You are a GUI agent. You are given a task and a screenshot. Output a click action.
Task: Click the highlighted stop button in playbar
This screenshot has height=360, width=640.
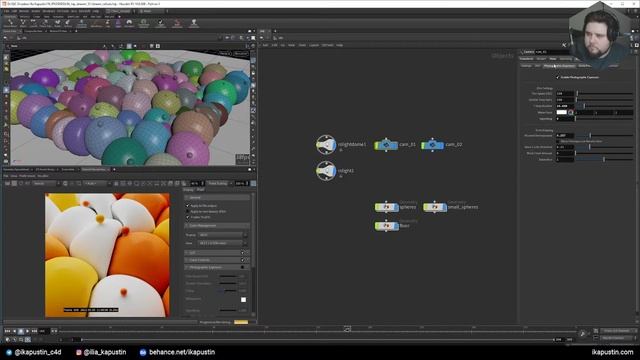coord(21,331)
